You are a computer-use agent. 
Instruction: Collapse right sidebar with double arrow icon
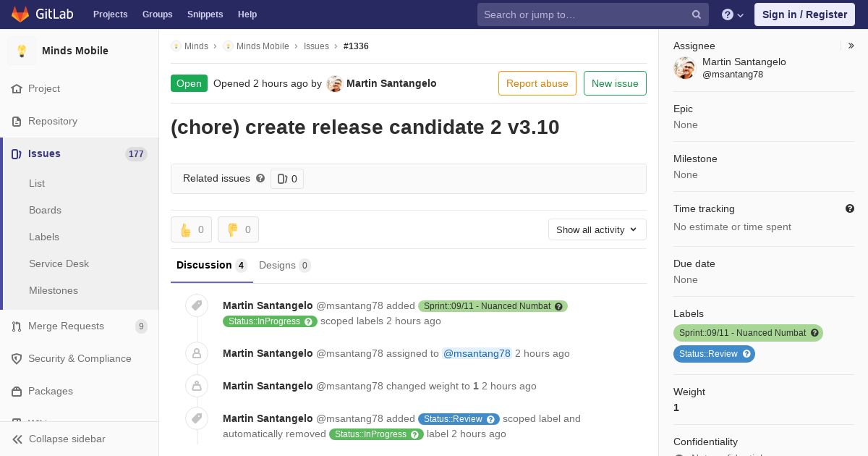tap(851, 46)
